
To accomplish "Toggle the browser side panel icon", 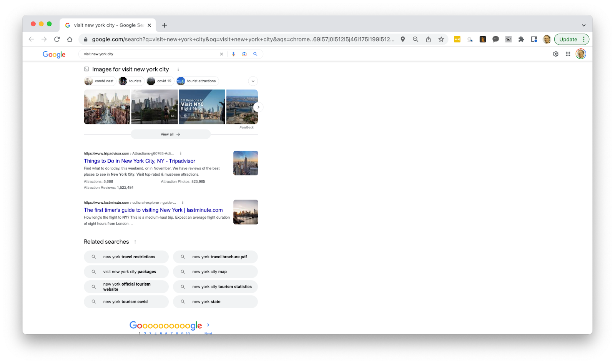I will [534, 39].
